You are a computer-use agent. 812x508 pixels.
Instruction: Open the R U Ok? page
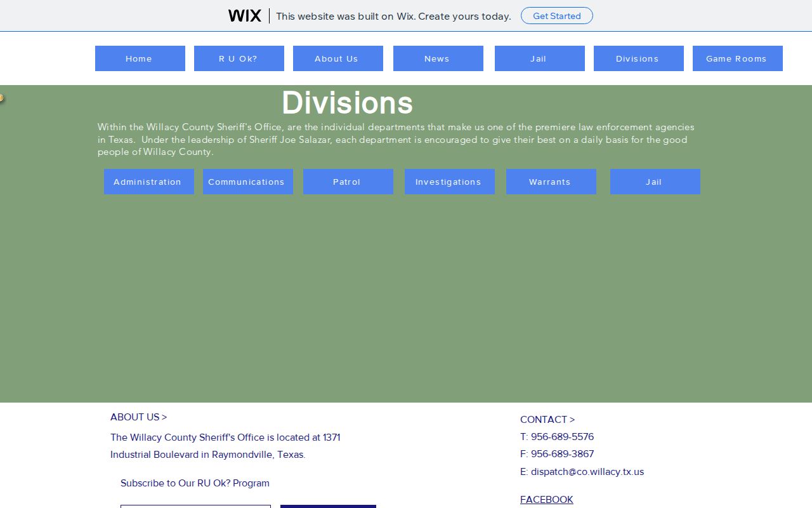(239, 58)
